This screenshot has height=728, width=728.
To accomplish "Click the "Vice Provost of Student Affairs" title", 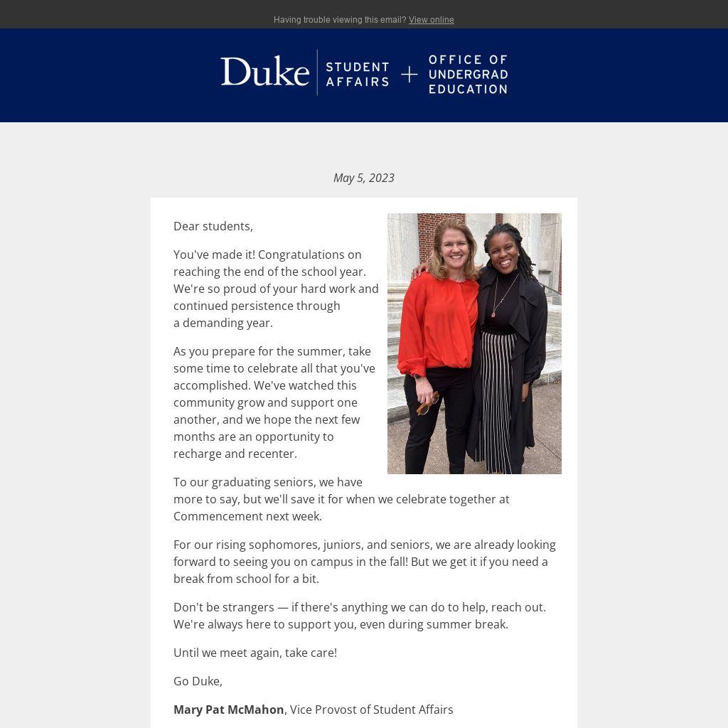I will tap(371, 710).
